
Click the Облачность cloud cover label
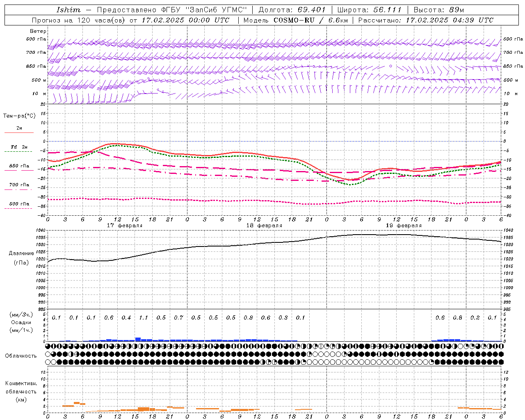tap(21, 356)
